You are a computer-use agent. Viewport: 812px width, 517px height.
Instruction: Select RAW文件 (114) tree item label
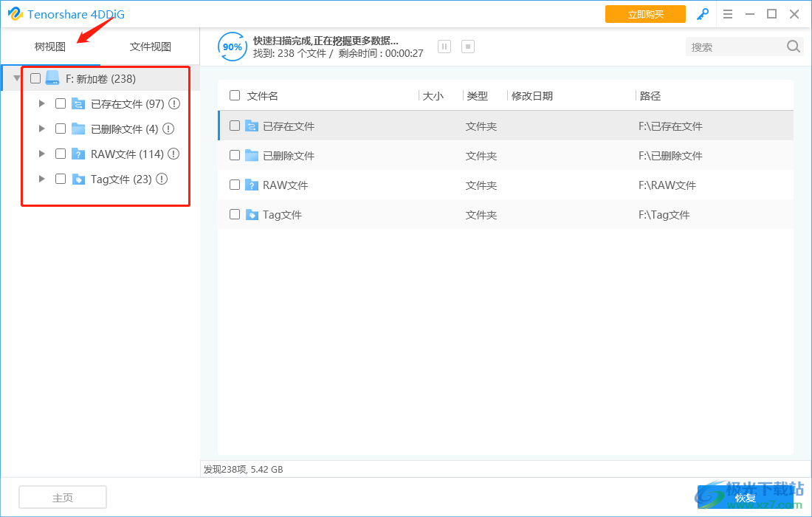coord(128,154)
